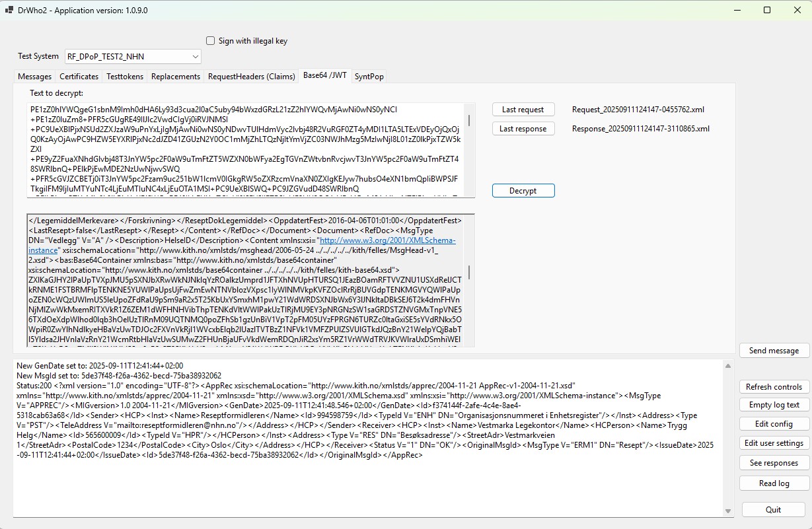Click Empty log text
Screen dimensions: 812x529
774,404
